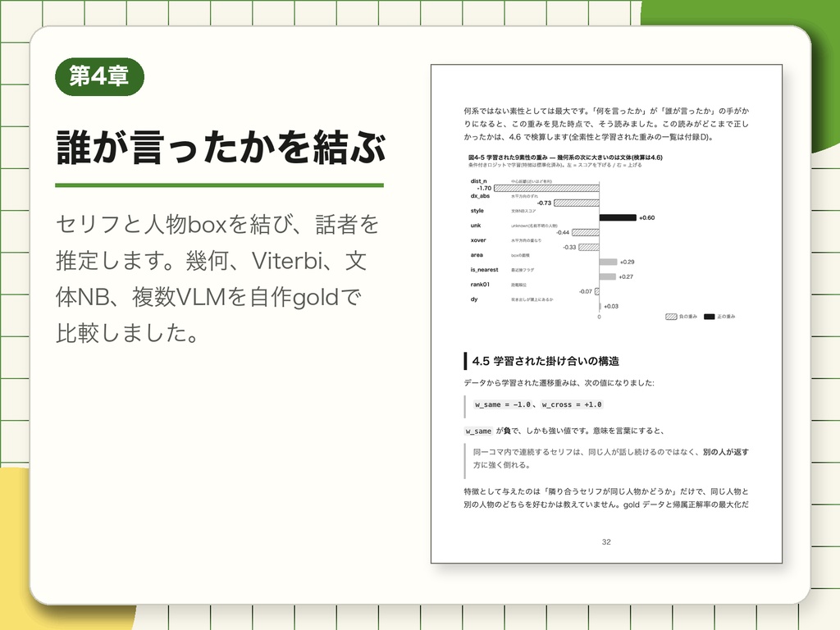Click the is_nearest feature label
Viewport: 840px width, 630px height.
[484, 269]
